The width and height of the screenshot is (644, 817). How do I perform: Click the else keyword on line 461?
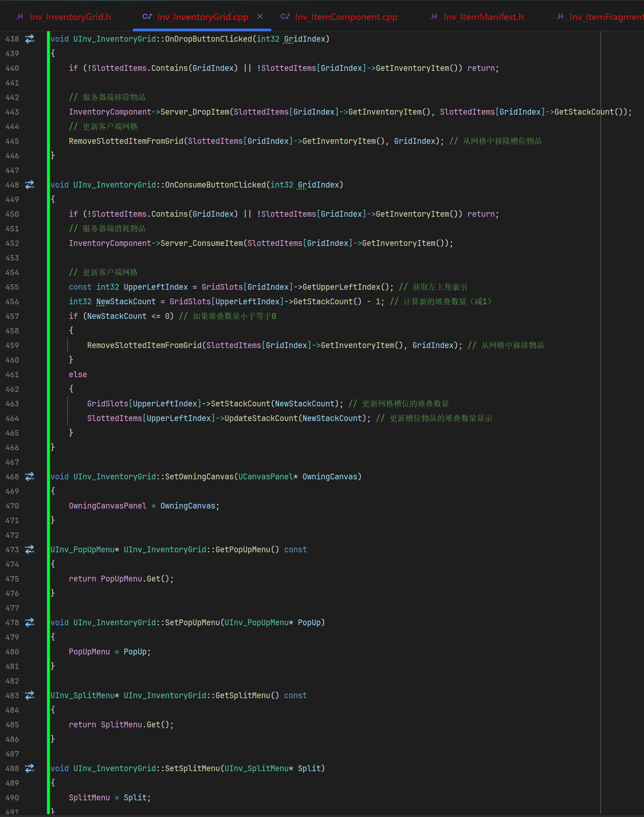pyautogui.click(x=78, y=374)
